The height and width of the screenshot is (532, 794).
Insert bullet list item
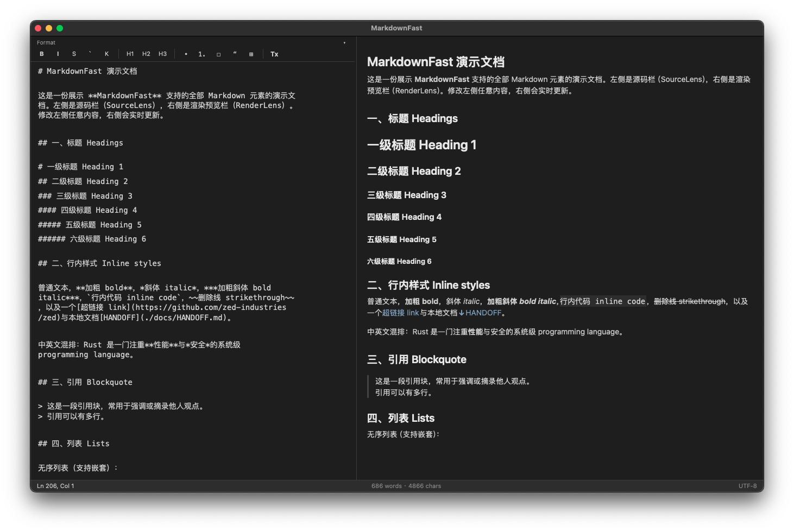click(x=186, y=54)
